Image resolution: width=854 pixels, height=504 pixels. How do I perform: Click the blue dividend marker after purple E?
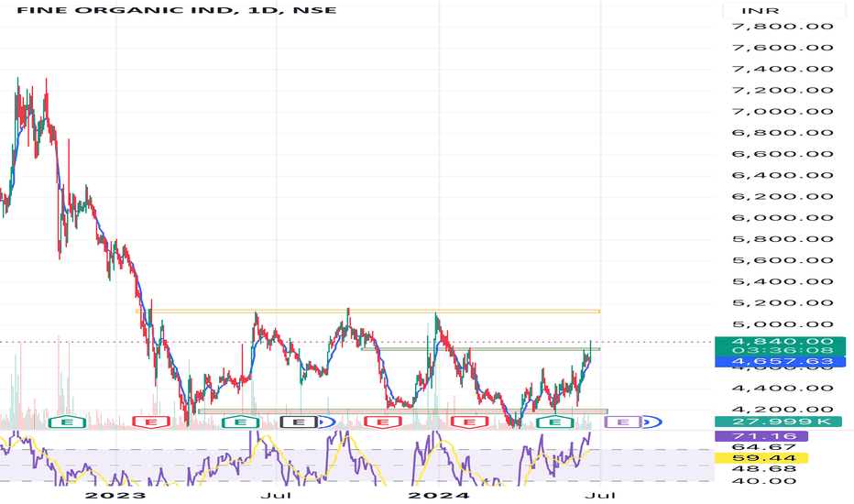652,422
